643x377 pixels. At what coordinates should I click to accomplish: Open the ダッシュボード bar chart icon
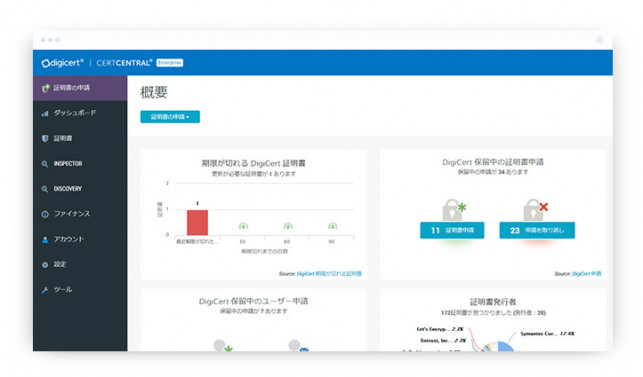click(45, 113)
